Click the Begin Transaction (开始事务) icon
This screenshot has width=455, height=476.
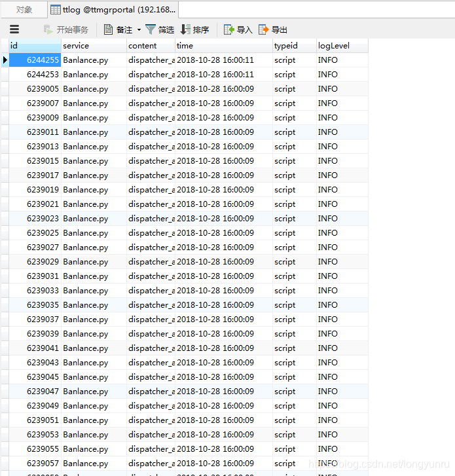tap(48, 29)
